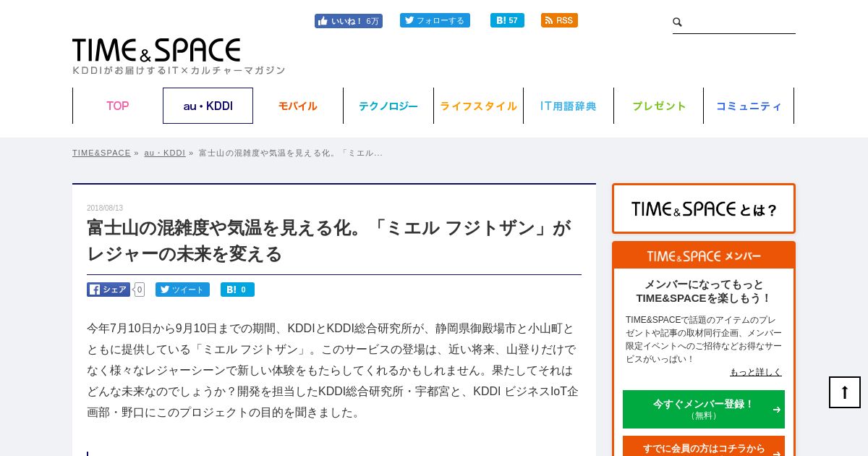Select the au・KDDI navigation tab
The height and width of the screenshot is (456, 868).
pos(208,106)
